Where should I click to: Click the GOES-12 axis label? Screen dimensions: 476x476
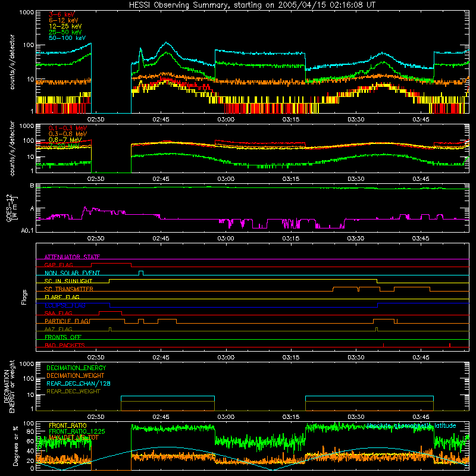pyautogui.click(x=11, y=208)
